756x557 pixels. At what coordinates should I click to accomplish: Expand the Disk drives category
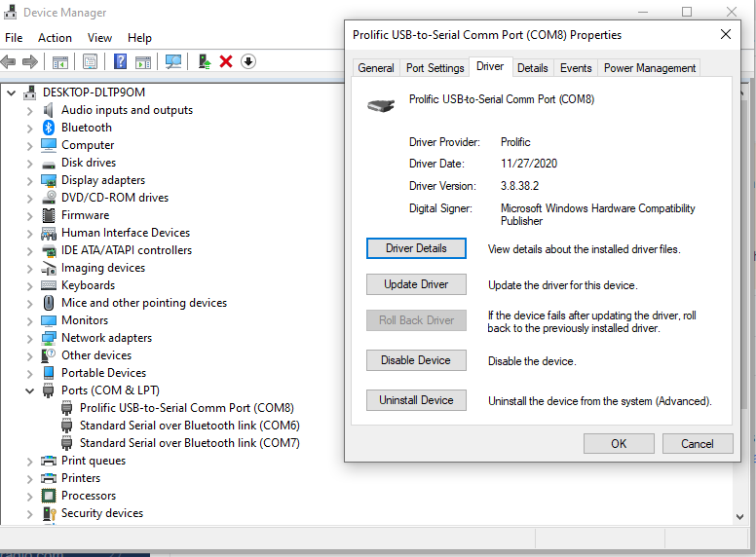30,164
